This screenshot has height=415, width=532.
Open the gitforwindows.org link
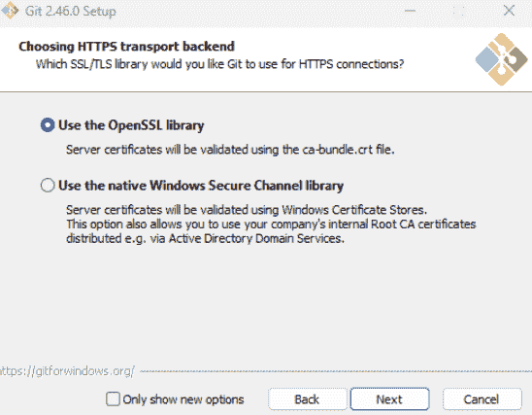coord(67,371)
